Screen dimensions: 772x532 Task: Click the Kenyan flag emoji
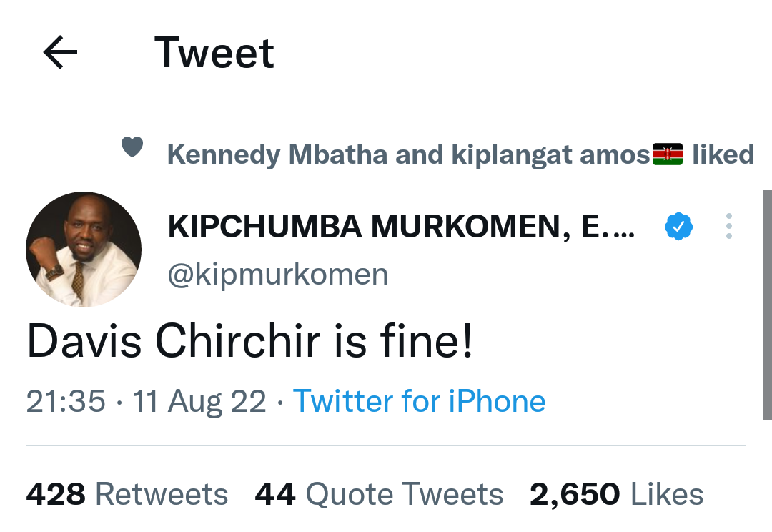pyautogui.click(x=667, y=154)
